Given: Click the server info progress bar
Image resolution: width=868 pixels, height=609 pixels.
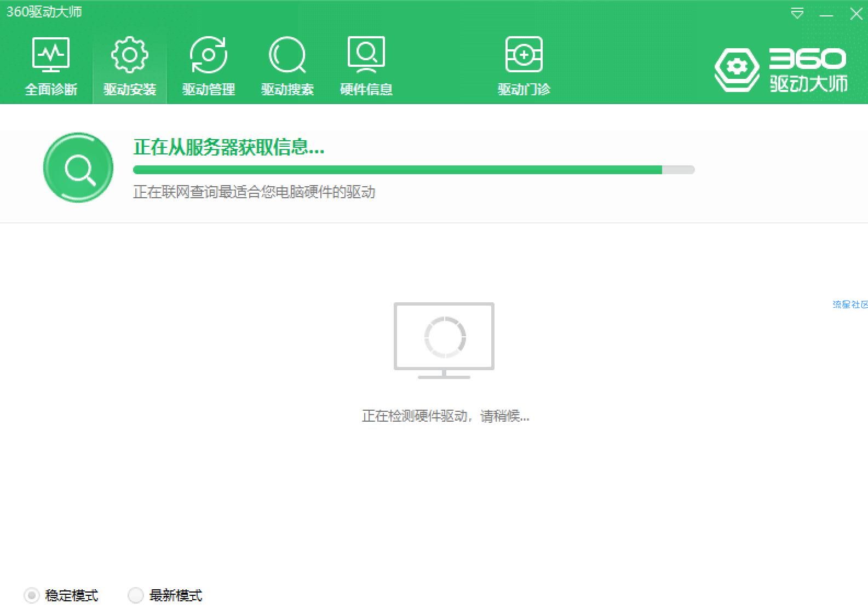Looking at the screenshot, I should 414,170.
